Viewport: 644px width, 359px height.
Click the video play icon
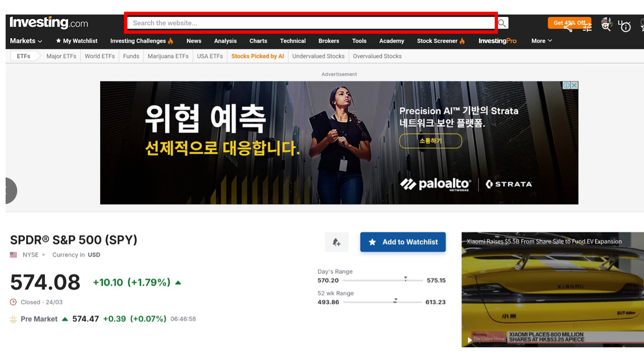coord(469,340)
